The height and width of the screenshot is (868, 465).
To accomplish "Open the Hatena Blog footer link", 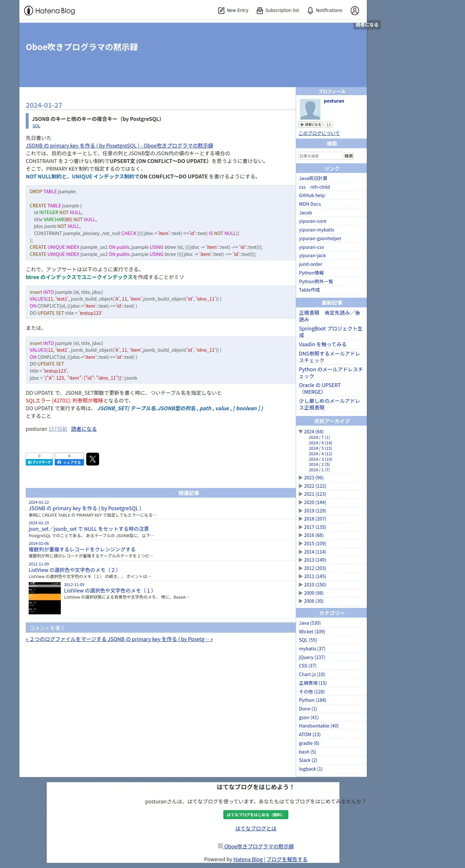I will (248, 859).
